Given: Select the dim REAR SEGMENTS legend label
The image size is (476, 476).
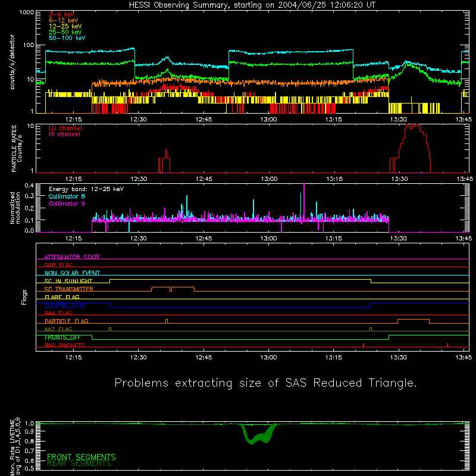Looking at the screenshot, I should (79, 464).
